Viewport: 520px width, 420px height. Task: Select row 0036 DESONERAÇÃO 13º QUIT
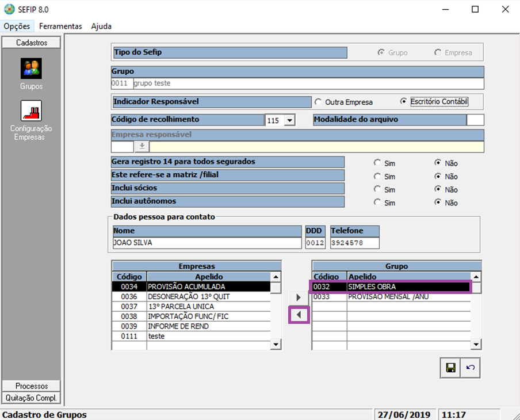coord(191,296)
